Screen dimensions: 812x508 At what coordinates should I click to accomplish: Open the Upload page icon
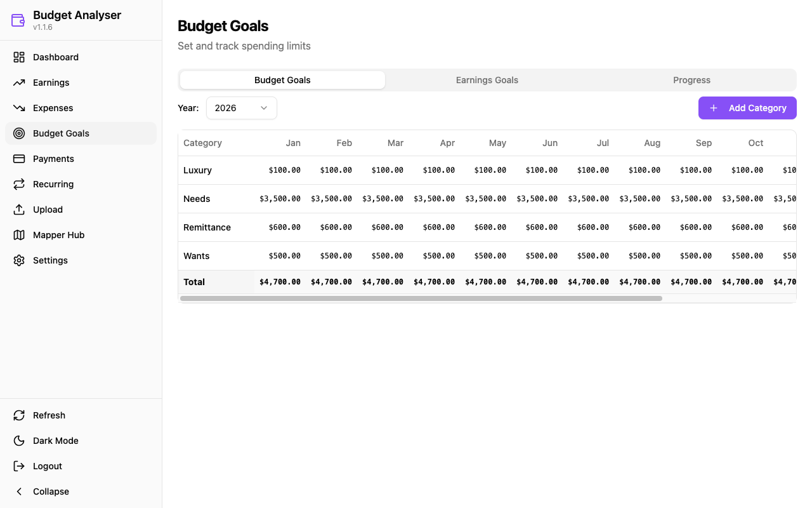[18, 210]
